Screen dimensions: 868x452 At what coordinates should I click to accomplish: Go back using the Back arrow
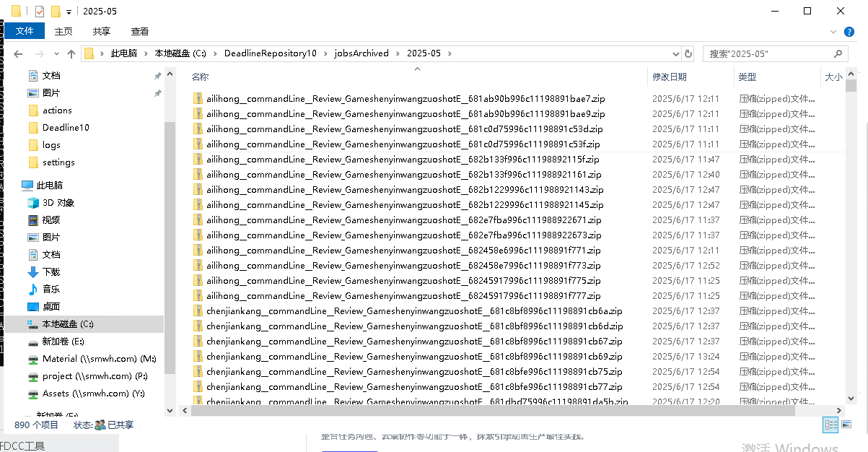[18, 54]
